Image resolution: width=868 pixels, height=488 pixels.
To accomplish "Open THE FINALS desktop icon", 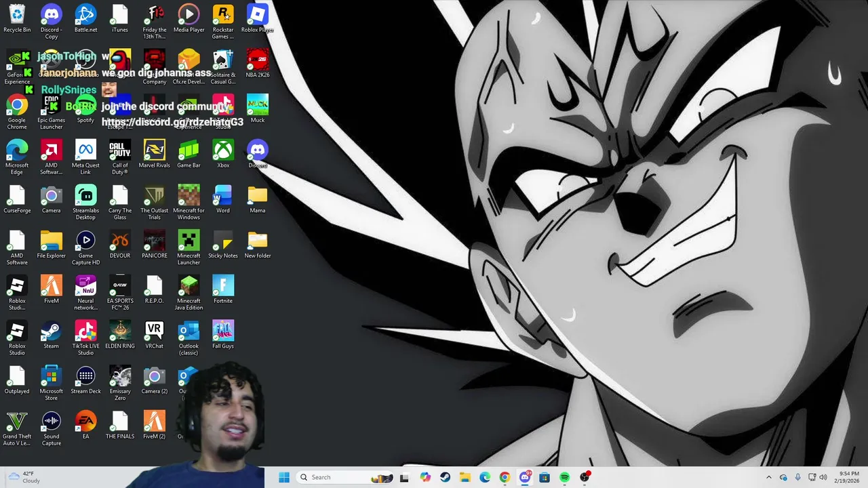I will [x=120, y=425].
